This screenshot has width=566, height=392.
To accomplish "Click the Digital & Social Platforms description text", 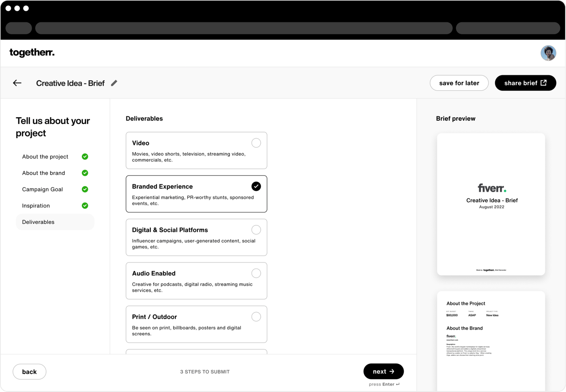I will pyautogui.click(x=194, y=244).
